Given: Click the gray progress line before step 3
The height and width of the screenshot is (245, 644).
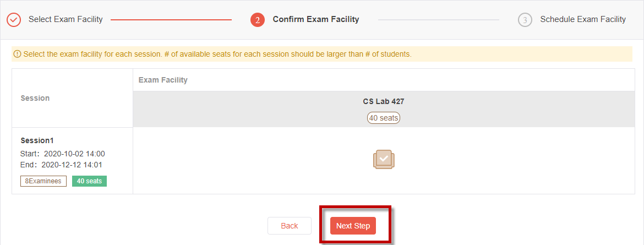Looking at the screenshot, I should pyautogui.click(x=439, y=20).
